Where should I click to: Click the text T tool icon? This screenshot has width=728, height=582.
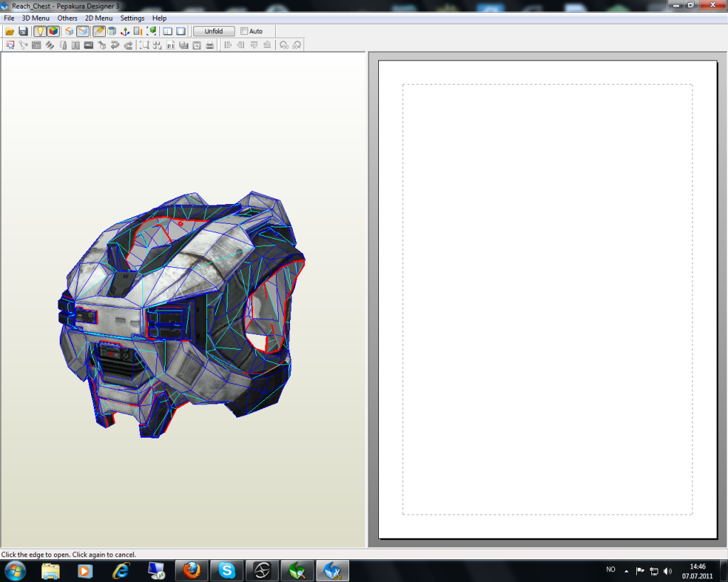tap(75, 45)
